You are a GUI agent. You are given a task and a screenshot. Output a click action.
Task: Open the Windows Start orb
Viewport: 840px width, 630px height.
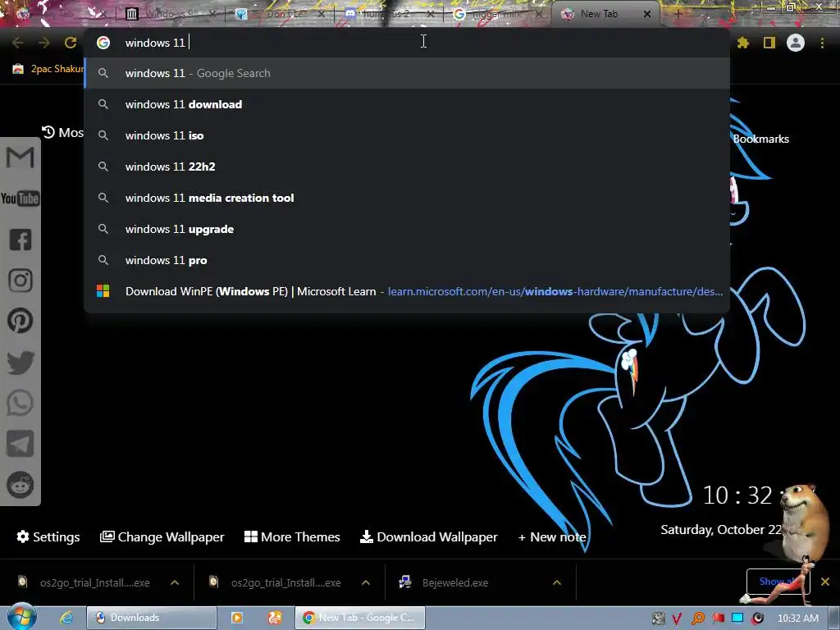pyautogui.click(x=21, y=617)
